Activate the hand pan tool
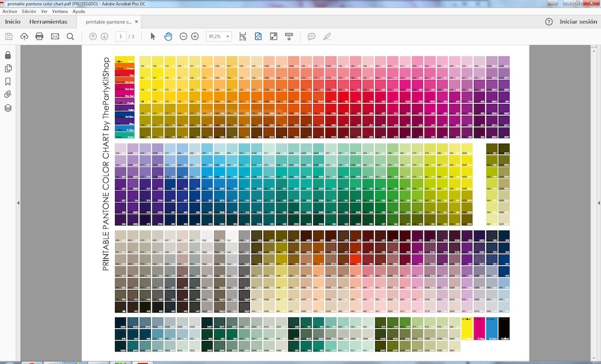Image resolution: width=601 pixels, height=364 pixels. pyautogui.click(x=168, y=36)
